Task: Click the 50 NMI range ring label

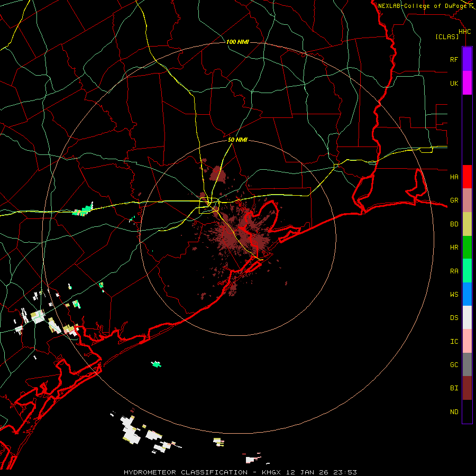Action: click(237, 140)
